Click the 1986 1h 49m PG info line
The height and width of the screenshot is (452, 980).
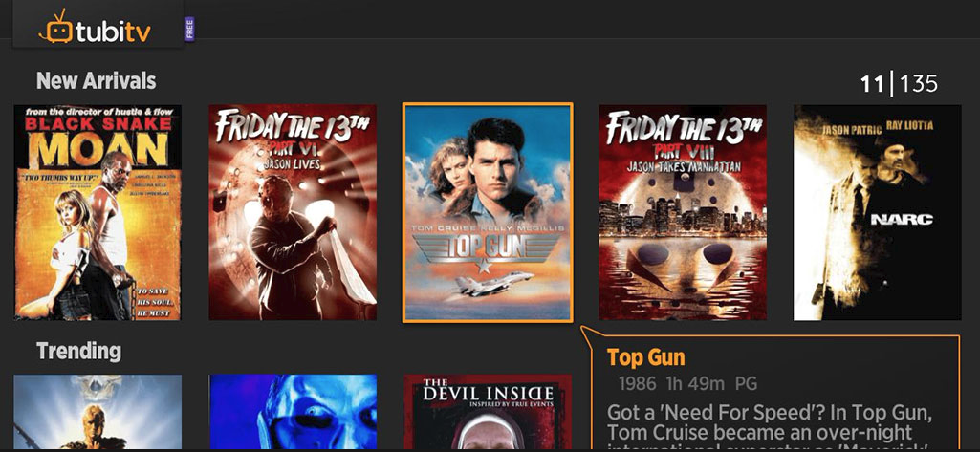point(687,383)
